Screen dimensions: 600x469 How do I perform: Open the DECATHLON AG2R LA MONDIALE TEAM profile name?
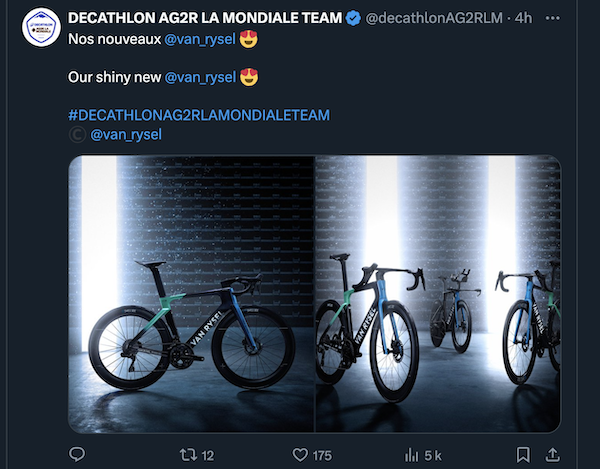tap(205, 18)
